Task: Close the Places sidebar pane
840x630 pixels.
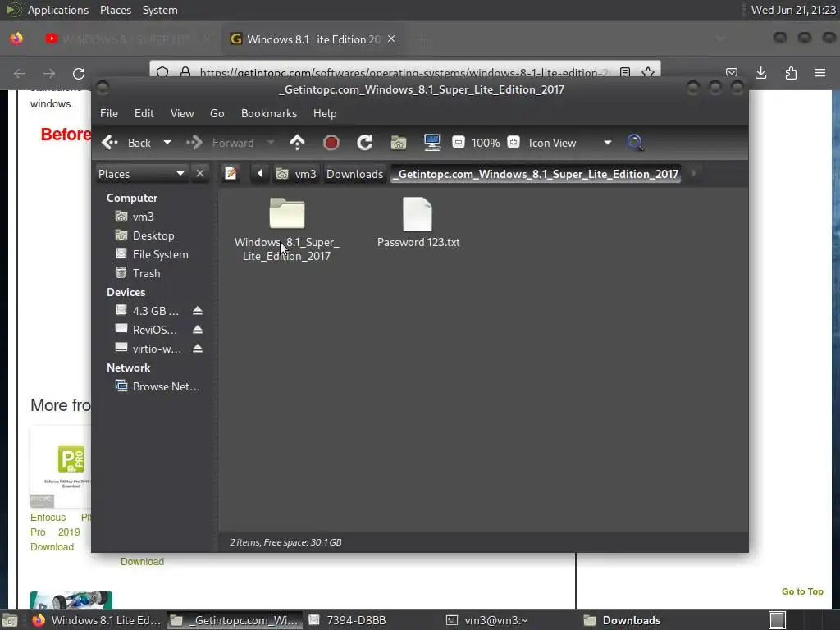Action: pos(200,174)
